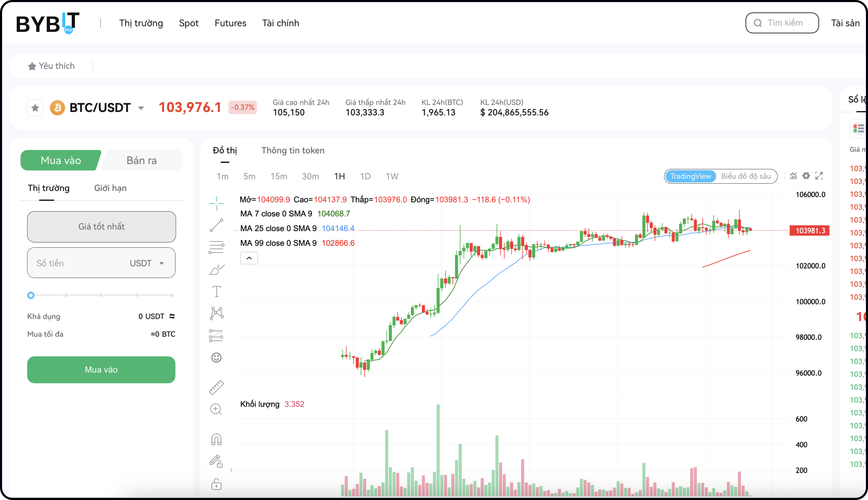Select the Bán ra side toggle
This screenshot has height=500, width=868.
142,160
